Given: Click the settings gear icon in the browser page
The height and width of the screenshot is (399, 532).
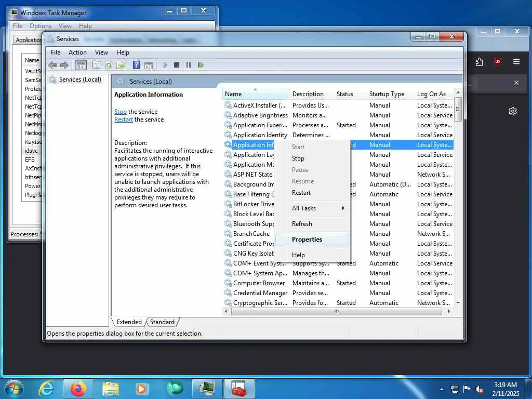Looking at the screenshot, I should point(513,111).
